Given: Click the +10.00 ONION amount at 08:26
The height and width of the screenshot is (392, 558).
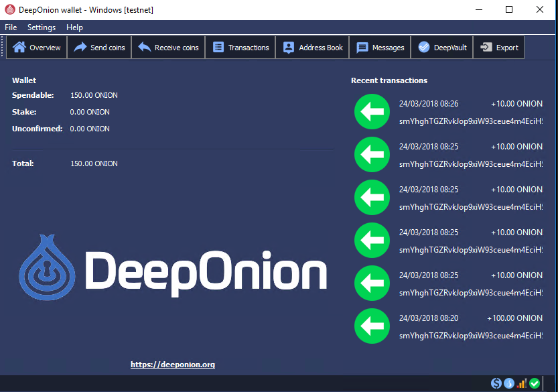Looking at the screenshot, I should 516,104.
